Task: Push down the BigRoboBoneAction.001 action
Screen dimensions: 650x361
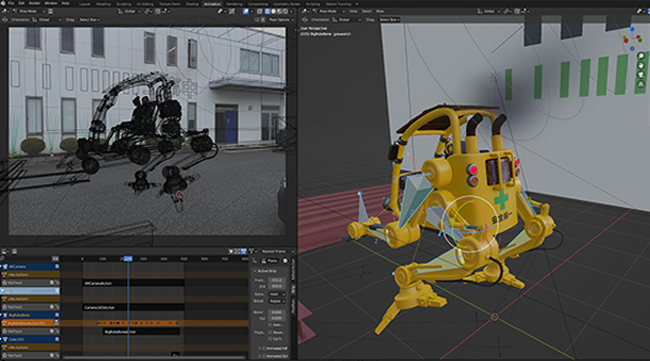Action: tap(56, 322)
